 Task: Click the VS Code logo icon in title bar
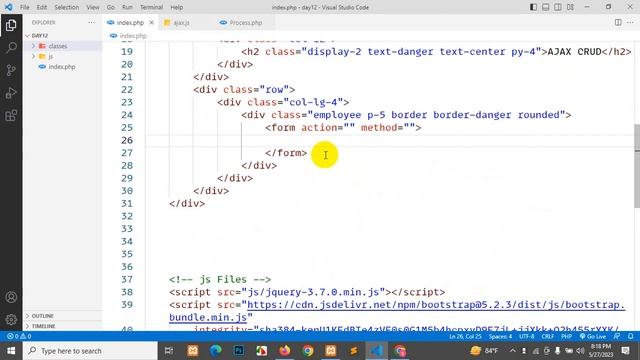[x=8, y=7]
